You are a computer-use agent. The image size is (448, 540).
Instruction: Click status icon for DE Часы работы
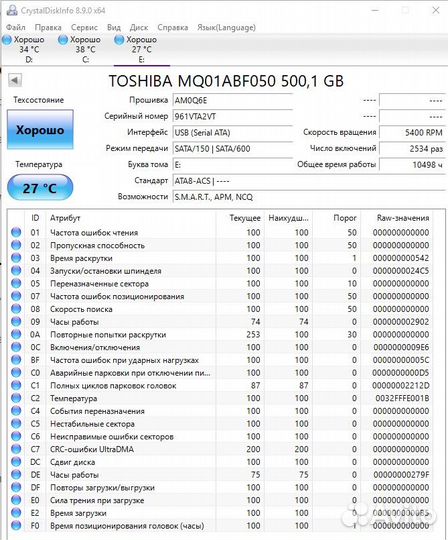pyautogui.click(x=16, y=475)
